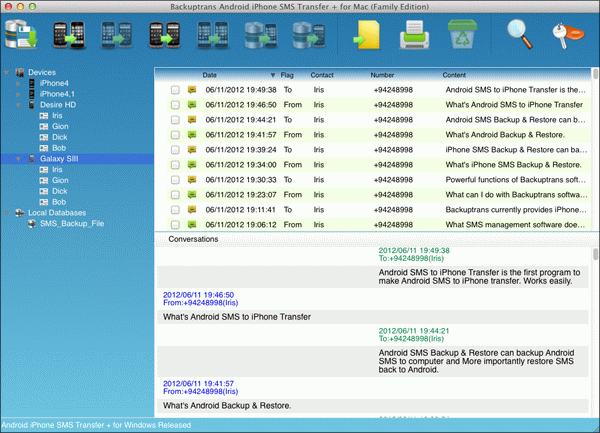Click the database to phone restore icon
Screen dimensions: 600x433
tap(261, 35)
